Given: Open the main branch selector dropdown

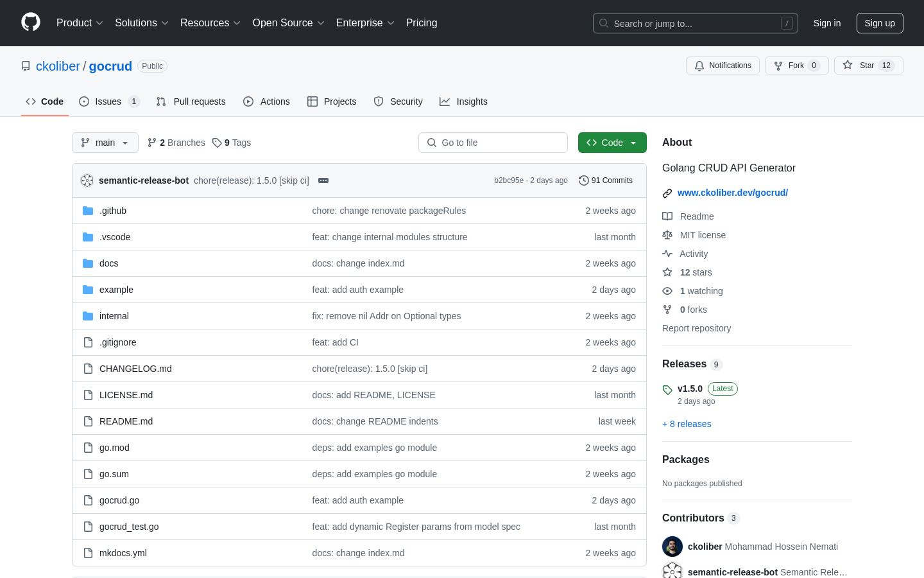Looking at the screenshot, I should [105, 143].
